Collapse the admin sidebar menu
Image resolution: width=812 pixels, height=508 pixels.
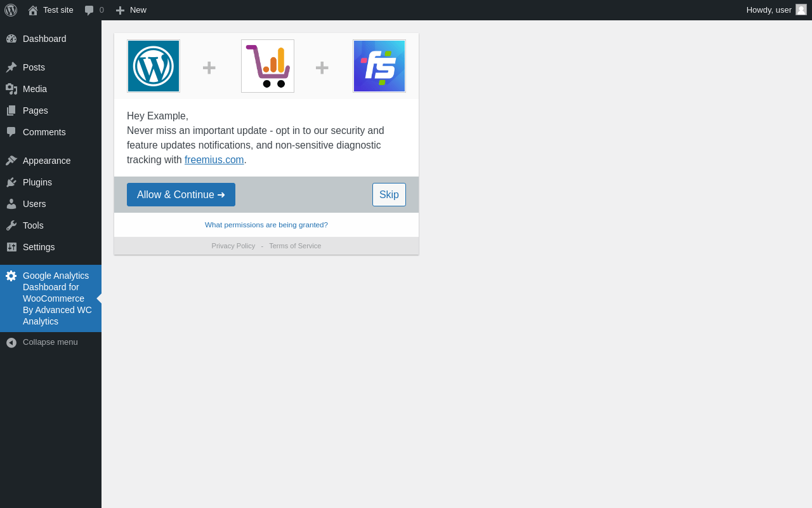50,342
